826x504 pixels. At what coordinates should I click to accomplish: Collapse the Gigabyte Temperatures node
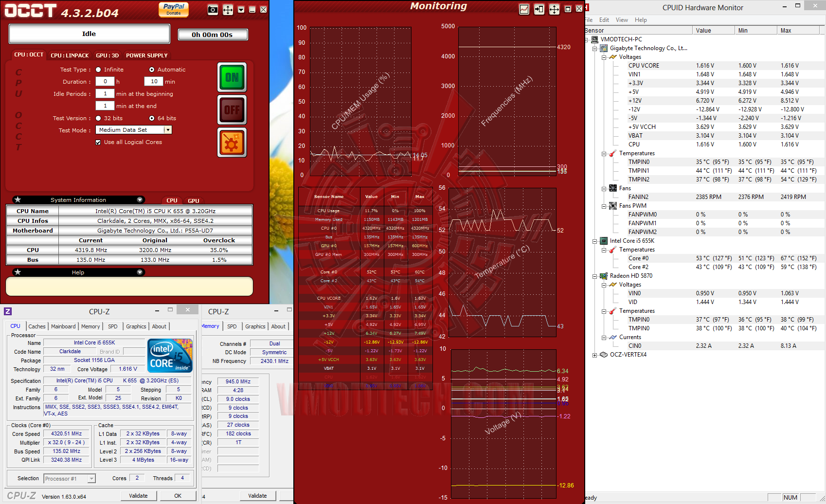[604, 154]
